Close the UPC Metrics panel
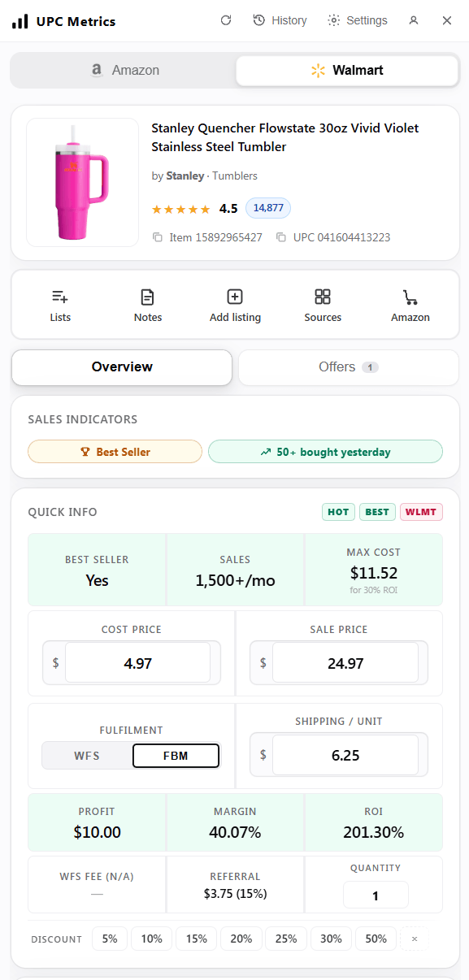The height and width of the screenshot is (980, 469). click(447, 20)
